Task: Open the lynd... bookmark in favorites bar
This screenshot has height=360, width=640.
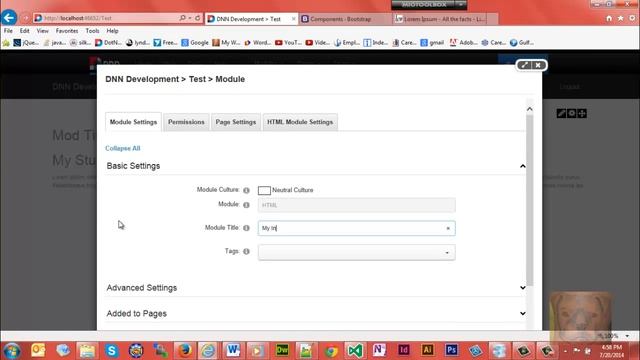Action: (138, 42)
